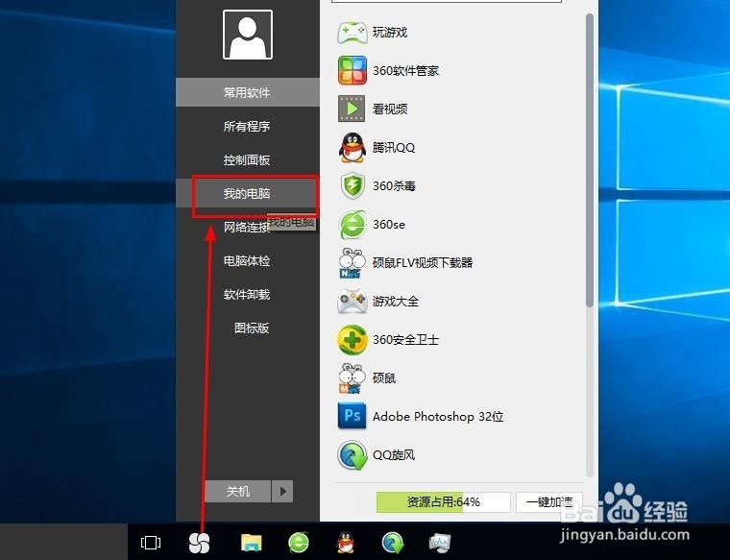Click the 关机 shutdown button
Screen dimensions: 730x560
coord(238,491)
